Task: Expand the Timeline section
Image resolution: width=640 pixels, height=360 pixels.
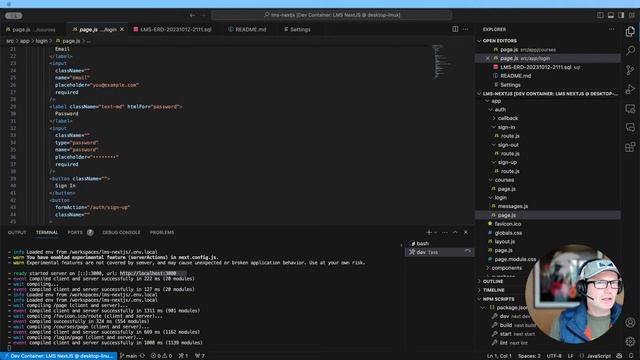Action: [x=493, y=290]
